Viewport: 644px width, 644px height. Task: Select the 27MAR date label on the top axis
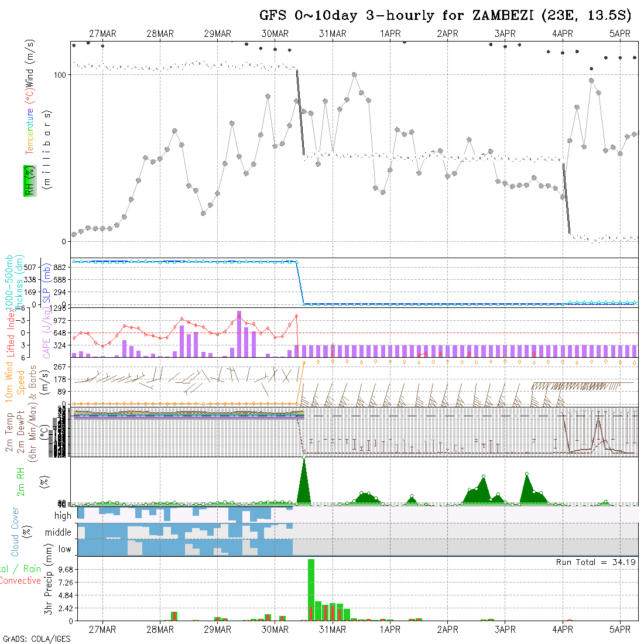(x=102, y=34)
